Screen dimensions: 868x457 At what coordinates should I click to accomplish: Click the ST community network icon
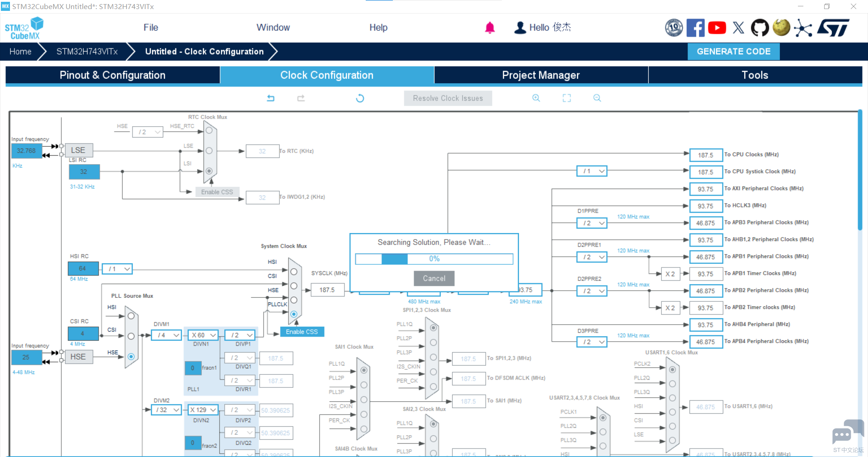[803, 28]
